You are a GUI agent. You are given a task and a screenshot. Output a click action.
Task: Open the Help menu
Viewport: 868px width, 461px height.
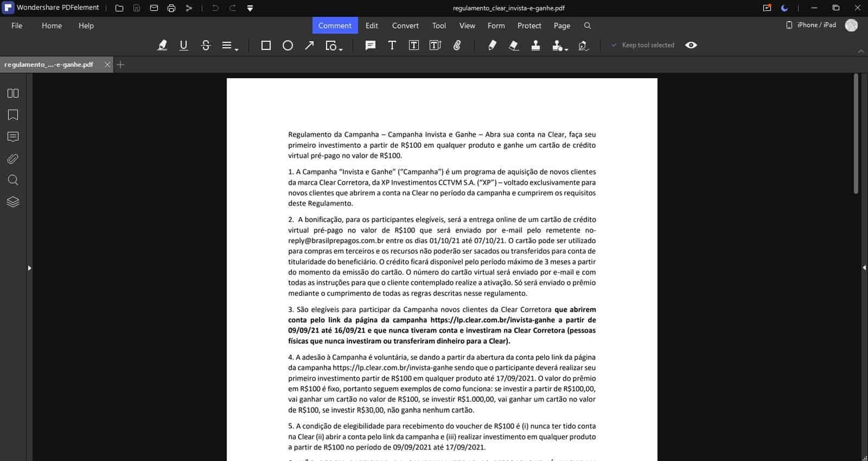click(x=86, y=26)
